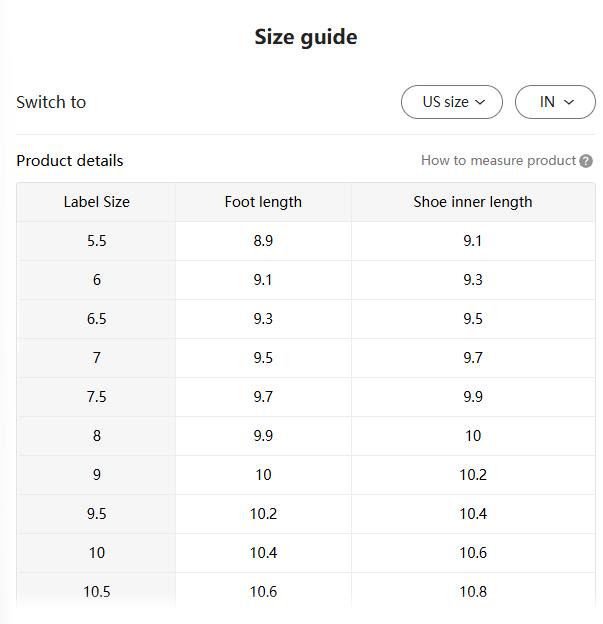
Task: Click the Shoe inner length header
Action: [x=472, y=202]
